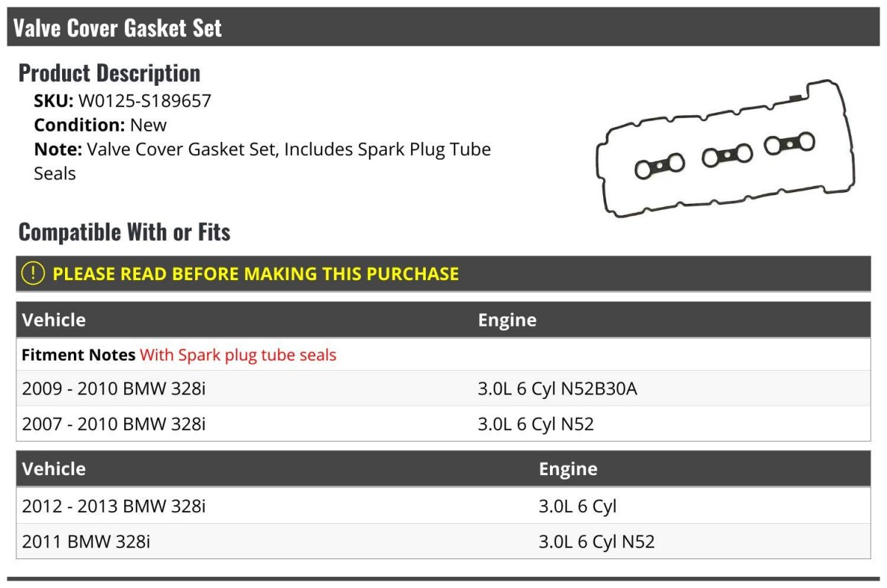Screen dimensions: 887x588
Task: Select the Product Description heading
Action: coord(109,72)
